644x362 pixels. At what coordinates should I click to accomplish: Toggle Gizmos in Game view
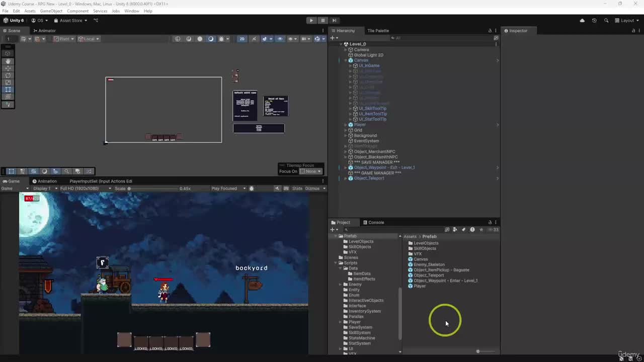(x=312, y=189)
